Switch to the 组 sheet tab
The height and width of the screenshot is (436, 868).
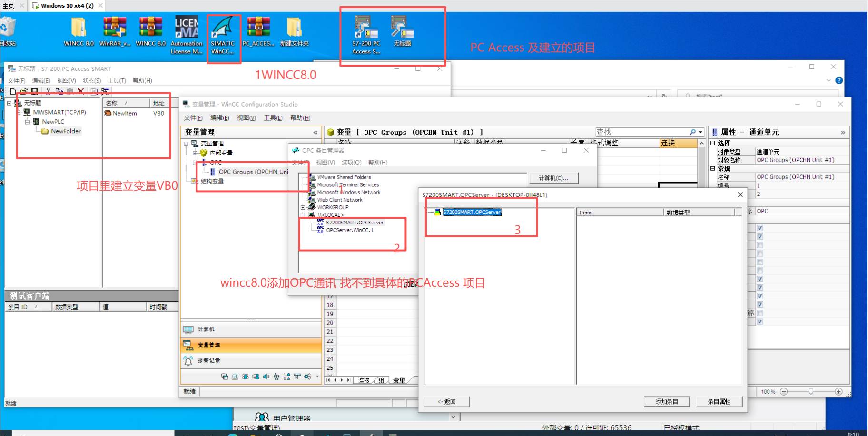[381, 380]
